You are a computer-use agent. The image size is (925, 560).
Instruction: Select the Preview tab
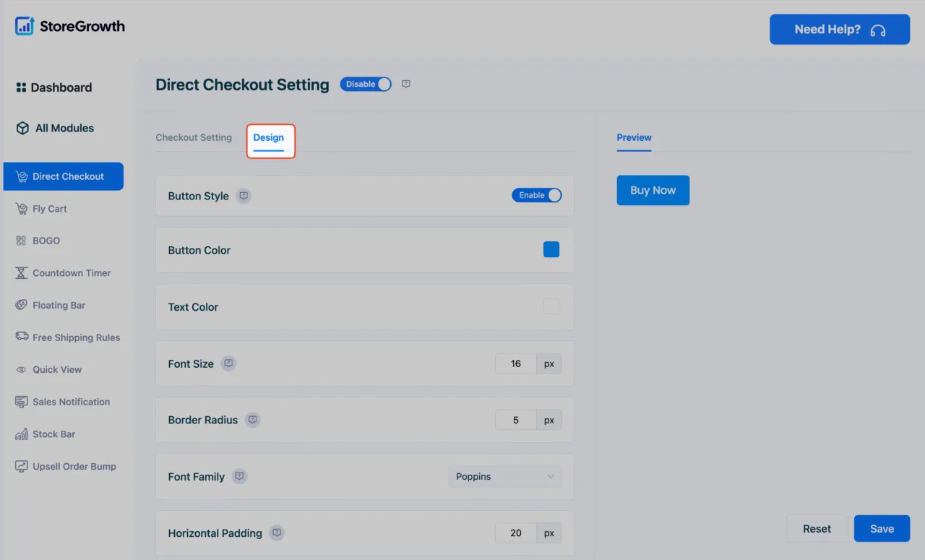coord(634,137)
